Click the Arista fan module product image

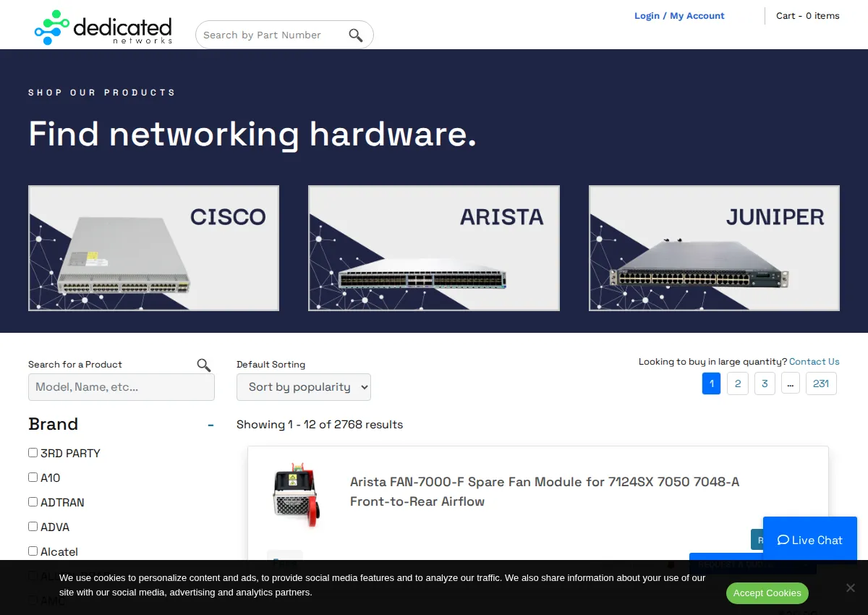coord(295,495)
